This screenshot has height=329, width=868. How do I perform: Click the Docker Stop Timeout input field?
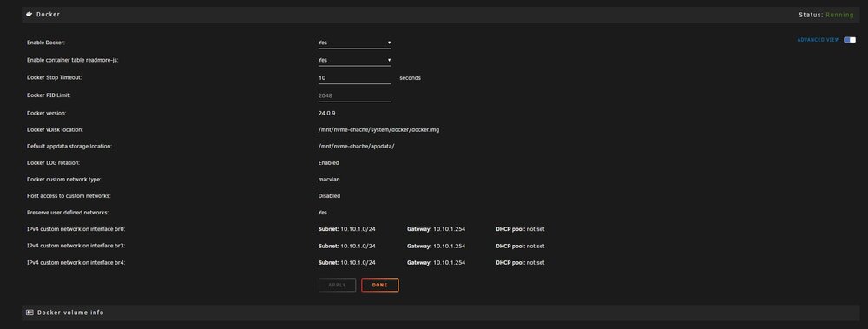coord(354,78)
